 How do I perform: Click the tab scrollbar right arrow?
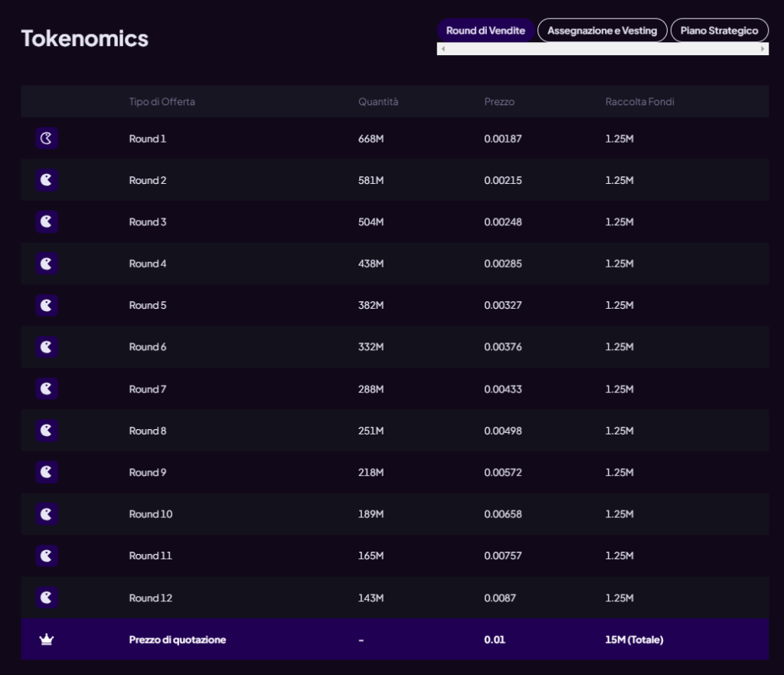click(763, 49)
